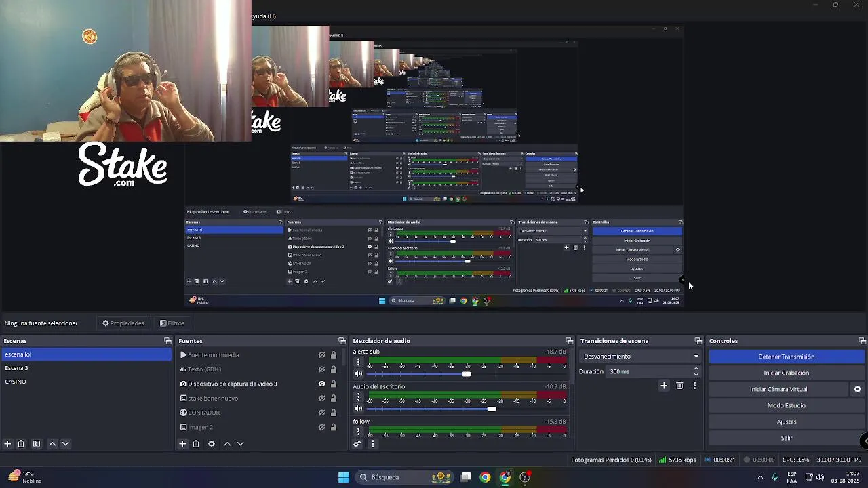Viewport: 868px width, 488px height.
Task: Show the CONTADOR source
Action: pos(322,413)
